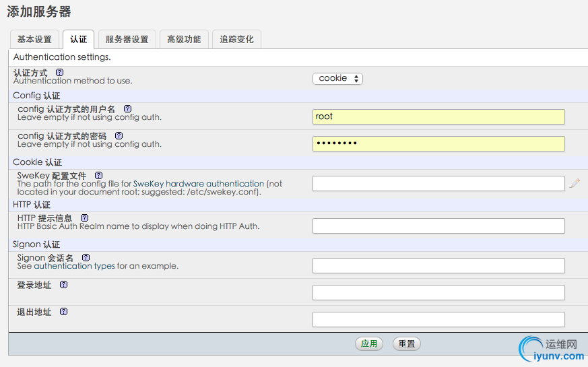Click the 重置 reset button
The image size is (588, 367).
tap(407, 343)
